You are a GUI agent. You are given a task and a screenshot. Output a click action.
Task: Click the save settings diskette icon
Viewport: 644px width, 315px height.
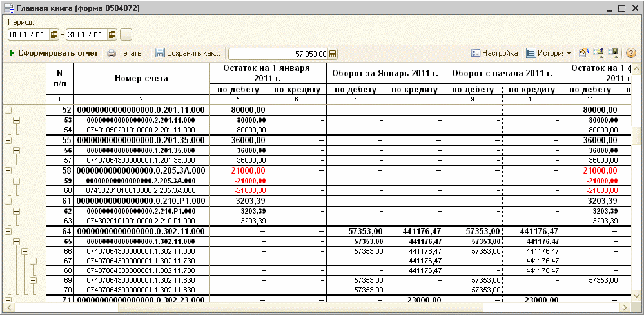(614, 53)
